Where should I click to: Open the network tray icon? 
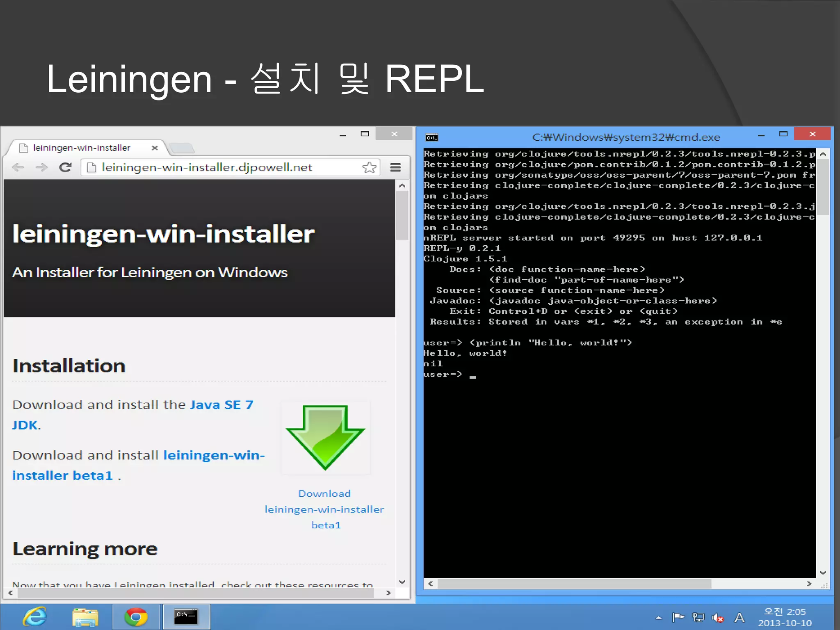click(x=698, y=617)
